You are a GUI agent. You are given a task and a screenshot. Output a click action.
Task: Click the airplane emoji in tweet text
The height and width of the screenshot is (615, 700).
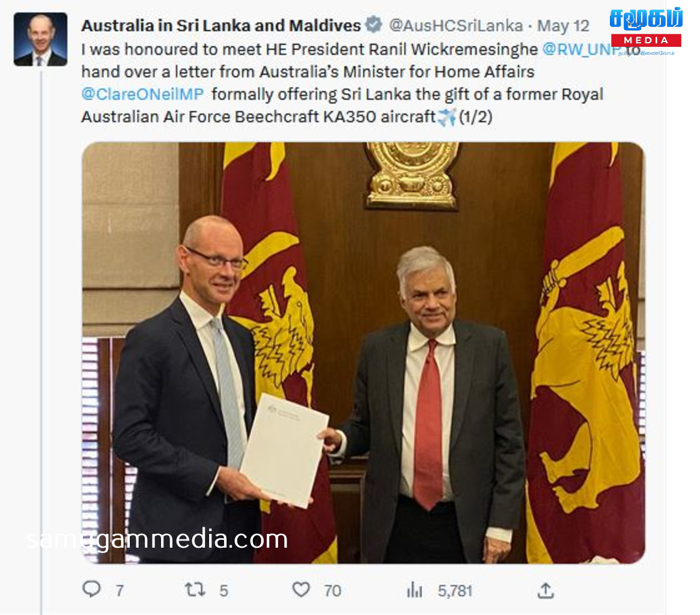(x=446, y=117)
